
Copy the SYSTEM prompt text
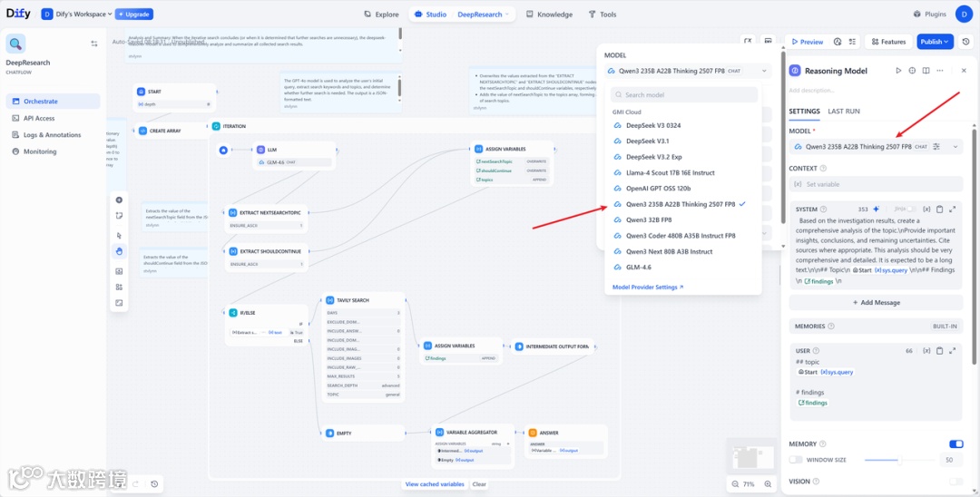[x=939, y=210]
